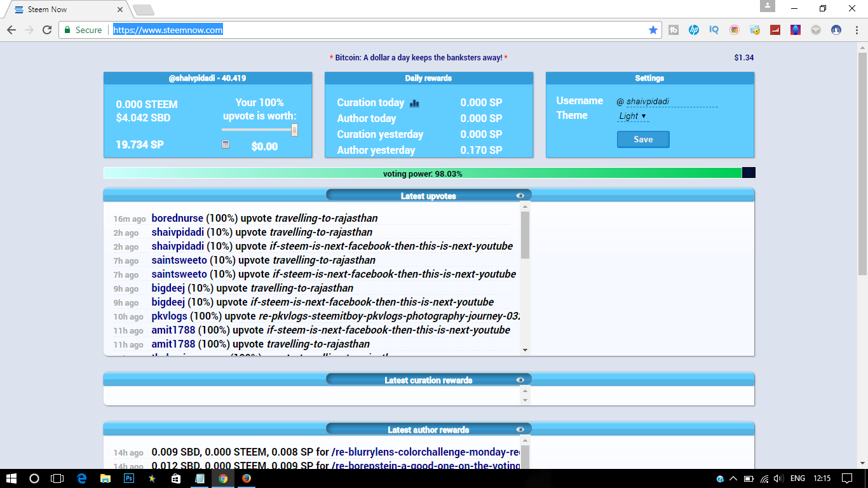Open the Action Center notification icon
868x488 pixels.
846,478
